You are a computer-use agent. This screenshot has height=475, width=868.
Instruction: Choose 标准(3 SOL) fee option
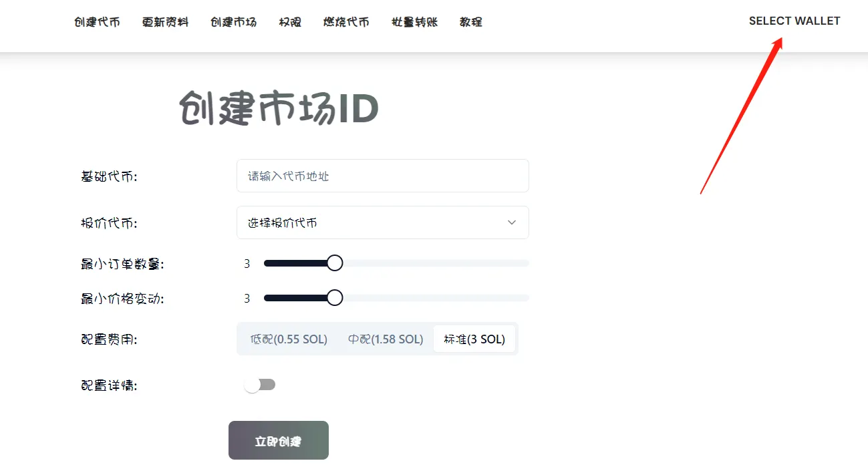pyautogui.click(x=474, y=339)
